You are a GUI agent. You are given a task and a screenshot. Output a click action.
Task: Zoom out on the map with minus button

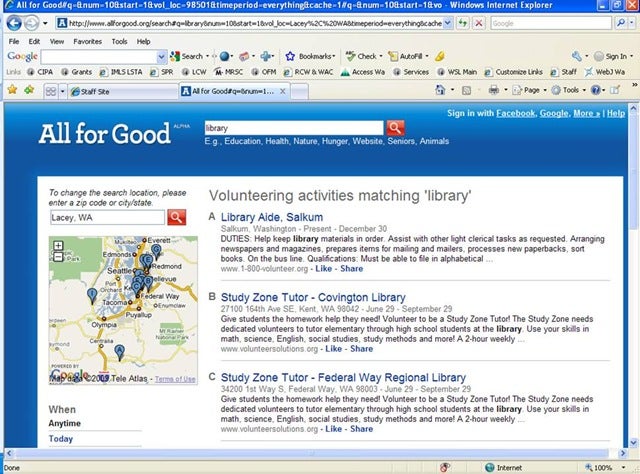point(58,257)
